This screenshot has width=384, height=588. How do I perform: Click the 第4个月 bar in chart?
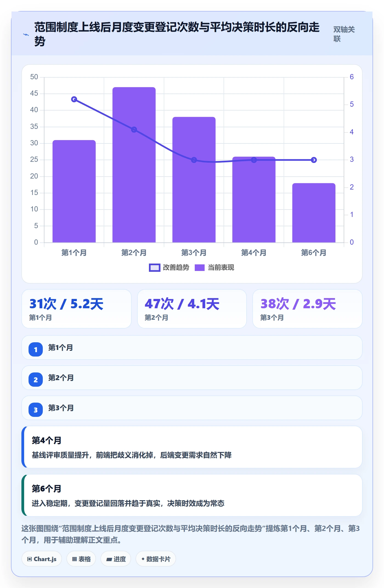(254, 199)
